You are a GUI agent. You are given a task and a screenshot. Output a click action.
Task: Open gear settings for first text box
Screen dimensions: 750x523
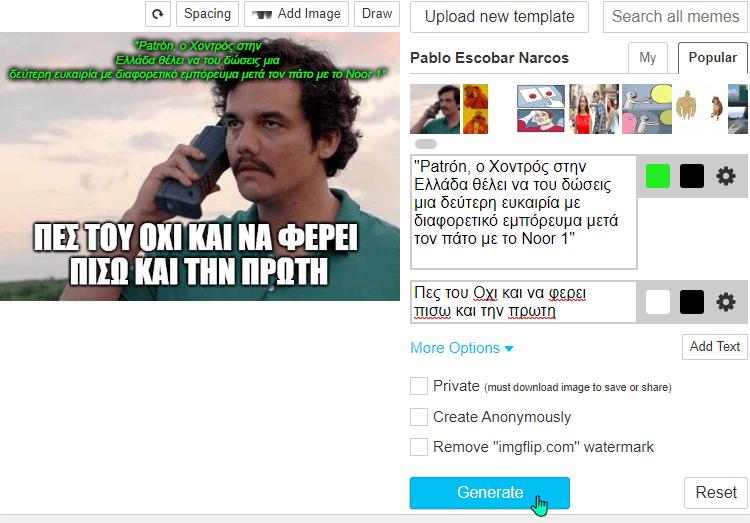[x=726, y=176]
